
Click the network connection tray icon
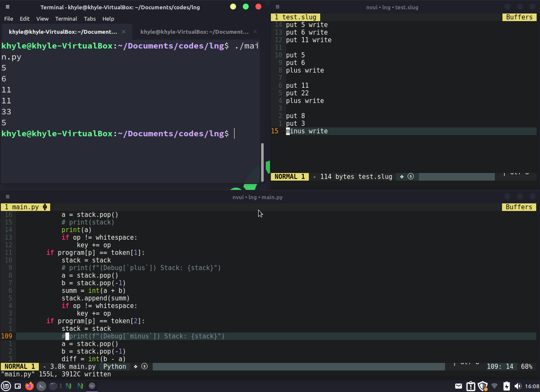click(495, 386)
